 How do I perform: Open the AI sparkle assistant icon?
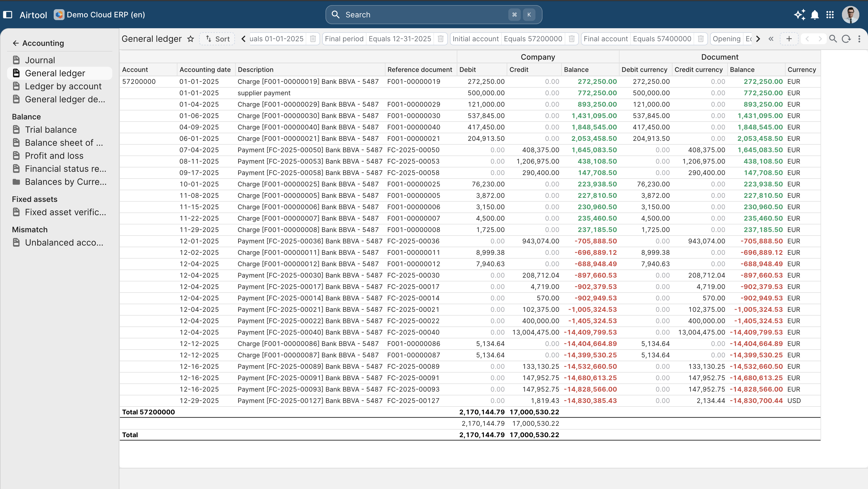pos(800,15)
